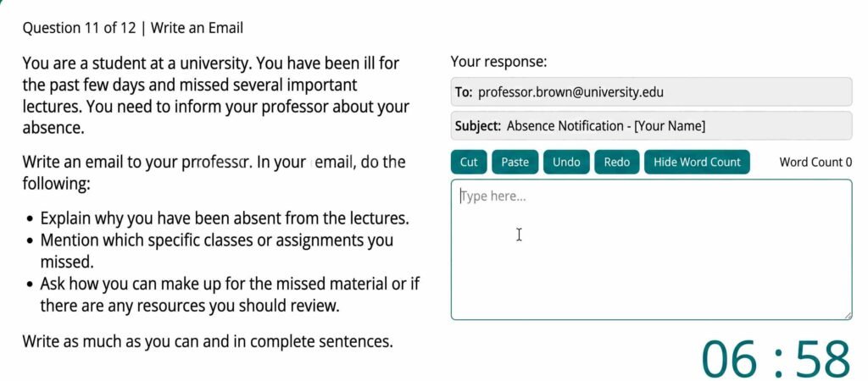The height and width of the screenshot is (381, 868).
Task: Click the 'Ask how you can make up' bullet
Action: click(x=229, y=294)
